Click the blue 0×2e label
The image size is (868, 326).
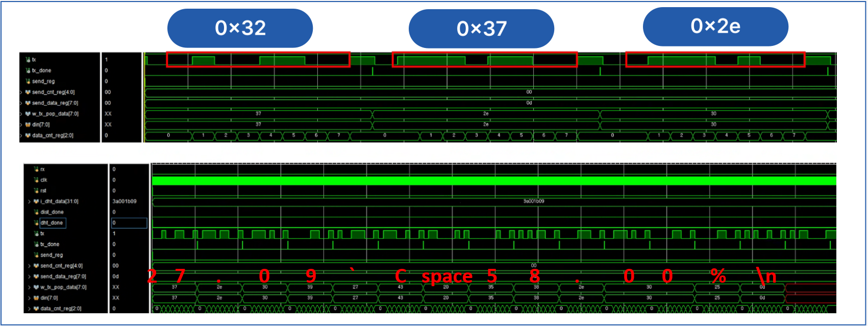tap(715, 27)
